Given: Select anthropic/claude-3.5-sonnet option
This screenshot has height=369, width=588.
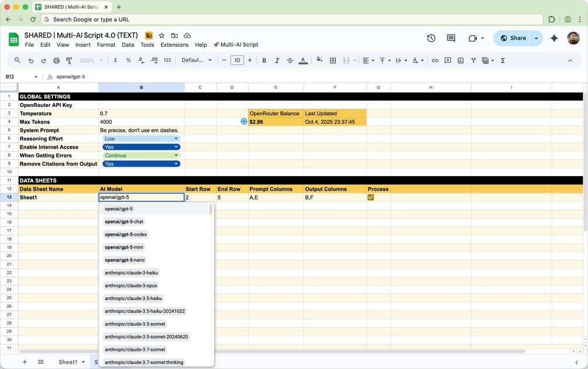Looking at the screenshot, I should (x=135, y=324).
